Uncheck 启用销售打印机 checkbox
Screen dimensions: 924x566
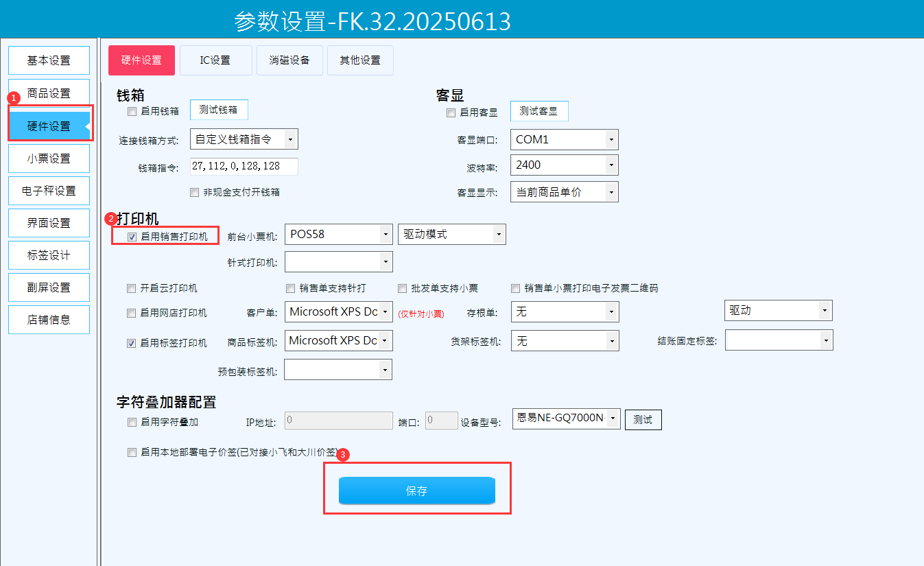click(132, 237)
